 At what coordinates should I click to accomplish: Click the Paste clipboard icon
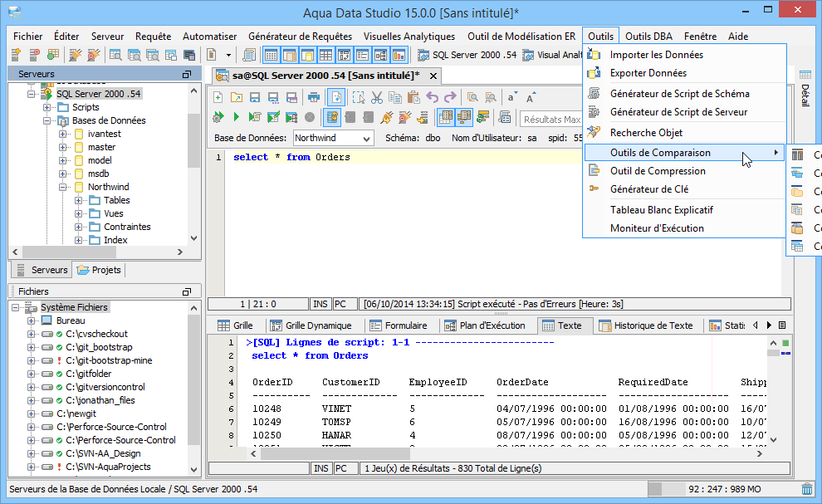(413, 97)
